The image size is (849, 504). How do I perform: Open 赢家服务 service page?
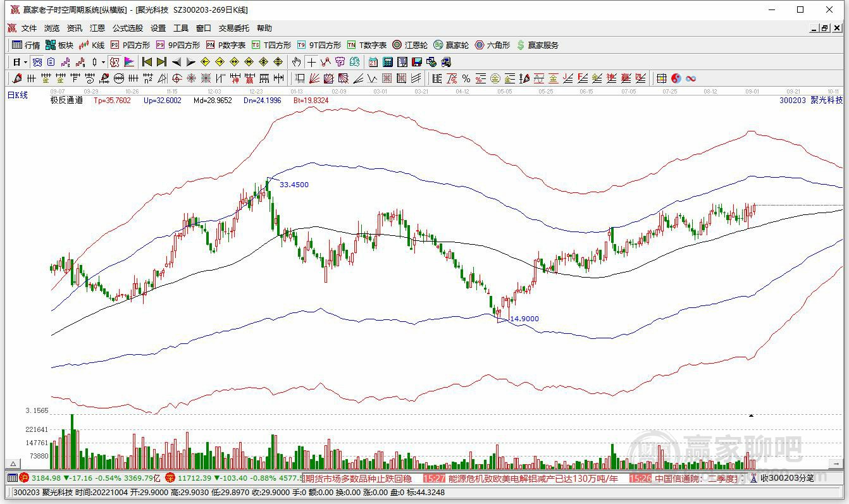[538, 45]
